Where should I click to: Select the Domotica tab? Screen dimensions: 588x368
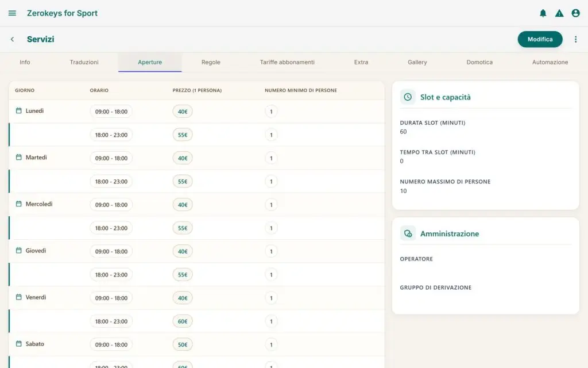tap(479, 62)
